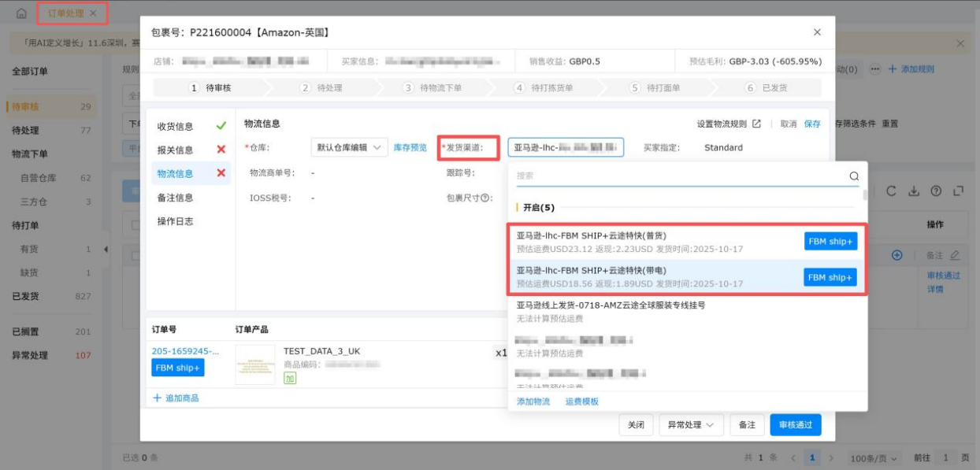Image resolution: width=980 pixels, height=470 pixels.
Task: Open the 默认仓库编辑 warehouse dropdown
Action: coord(348,146)
